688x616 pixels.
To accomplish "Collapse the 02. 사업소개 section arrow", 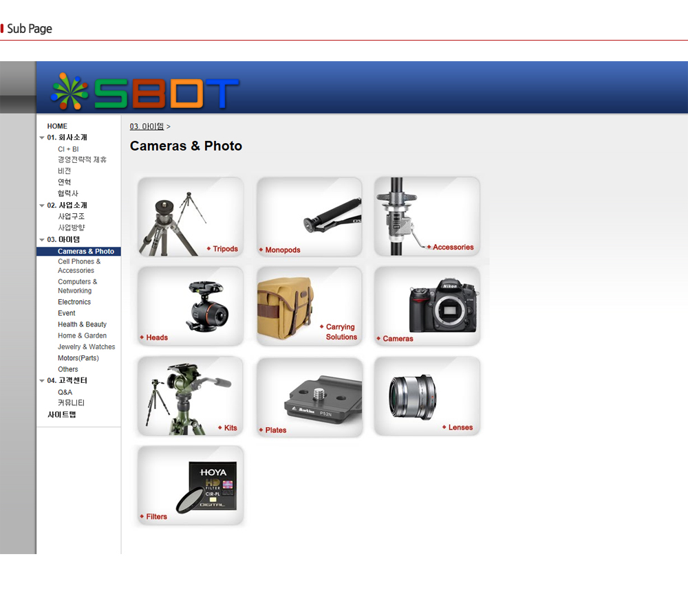I will click(42, 206).
